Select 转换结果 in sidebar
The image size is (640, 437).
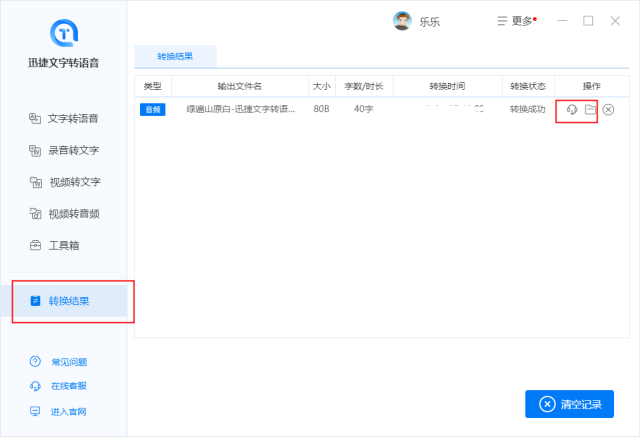click(68, 300)
